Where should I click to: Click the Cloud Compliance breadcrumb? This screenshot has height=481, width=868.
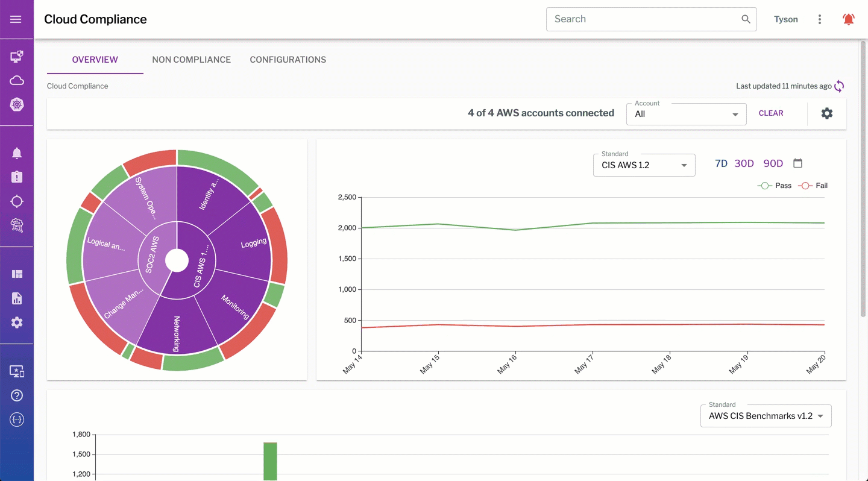[78, 86]
